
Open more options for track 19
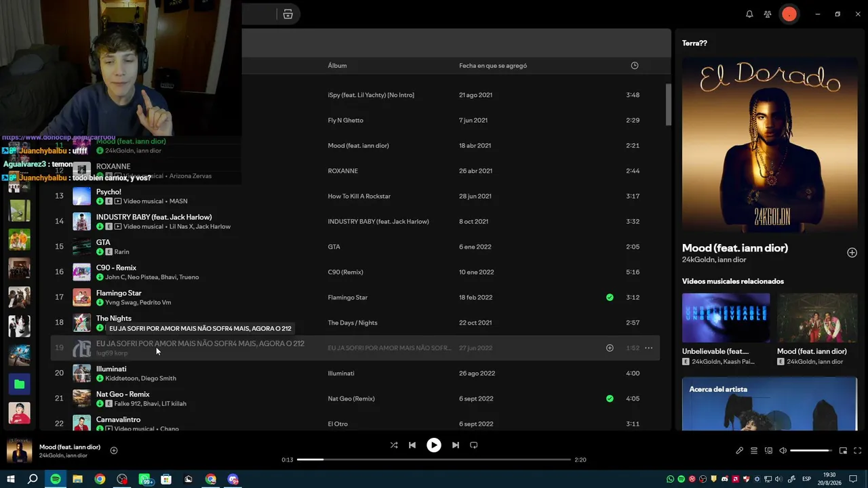point(648,348)
